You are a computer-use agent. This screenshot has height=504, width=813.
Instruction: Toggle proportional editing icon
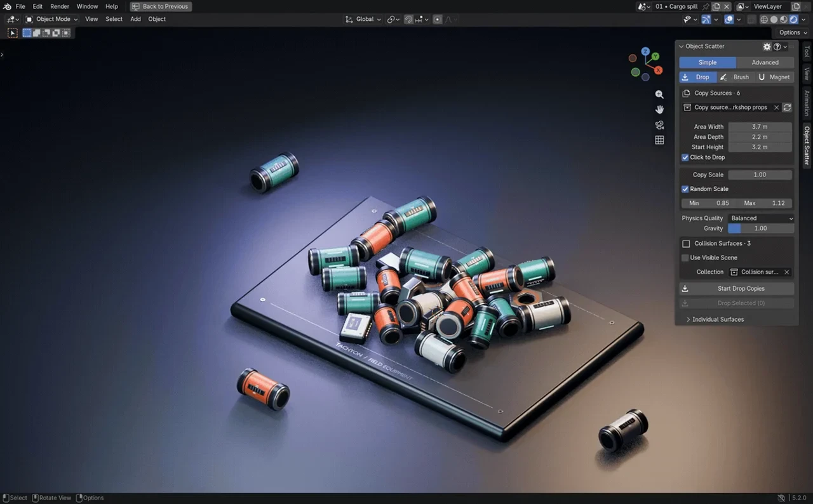[x=438, y=20]
